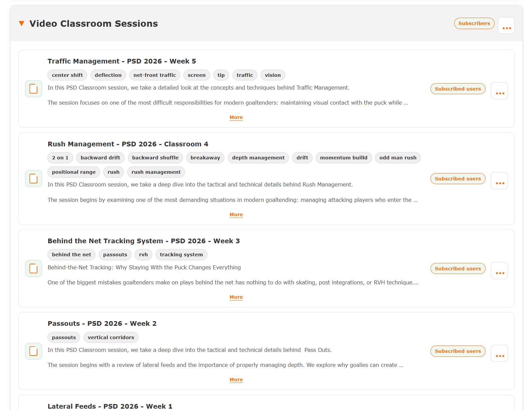Open Lateral Feeds - PSD 2026 - Week 1 title
Screen dimensions: 532x410
coord(110,406)
